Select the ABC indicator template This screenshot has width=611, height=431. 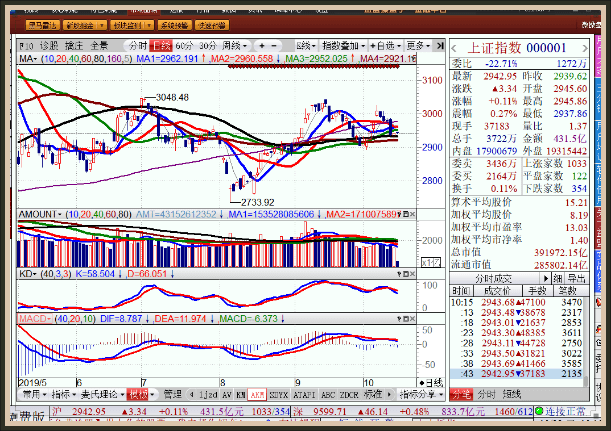(328, 395)
